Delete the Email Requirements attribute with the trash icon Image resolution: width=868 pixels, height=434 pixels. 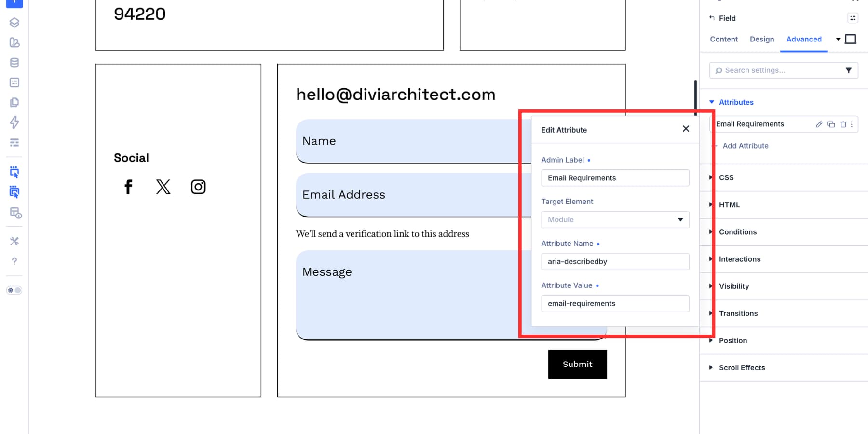coord(843,124)
